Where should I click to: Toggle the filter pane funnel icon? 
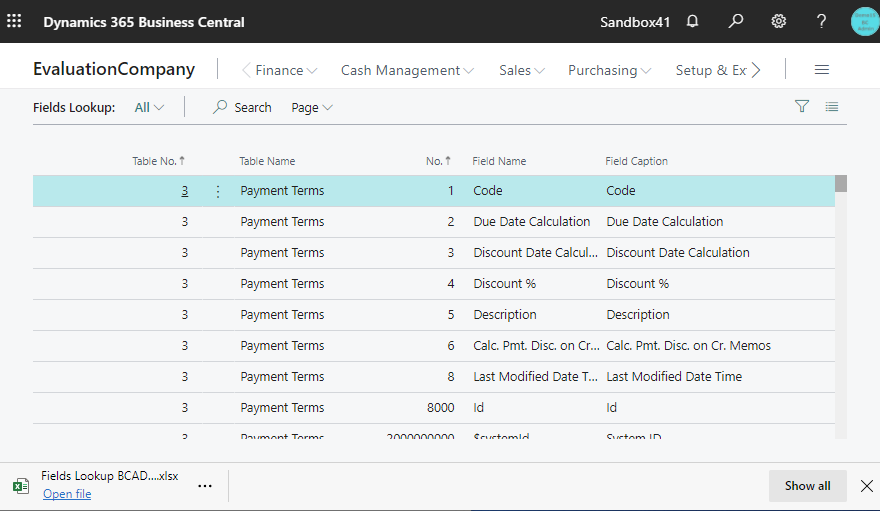pos(802,106)
